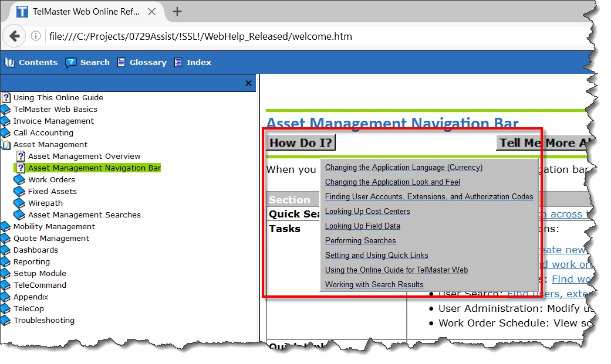Screen dimensions: 611x364
Task: Expand the Invoice Management book icon
Action: (x=6, y=121)
